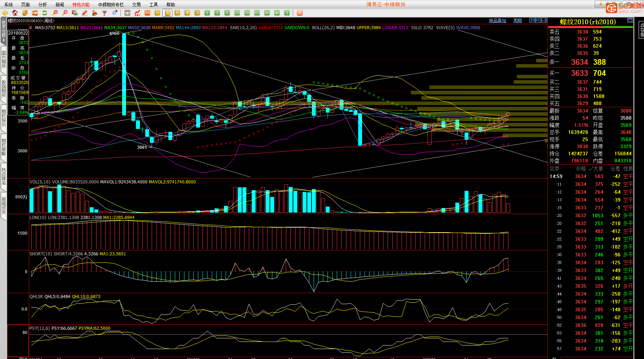Image resolution: width=644 pixels, height=359 pixels.
Task: Switch to monthly 月 K-line period
Action: coord(177,13)
